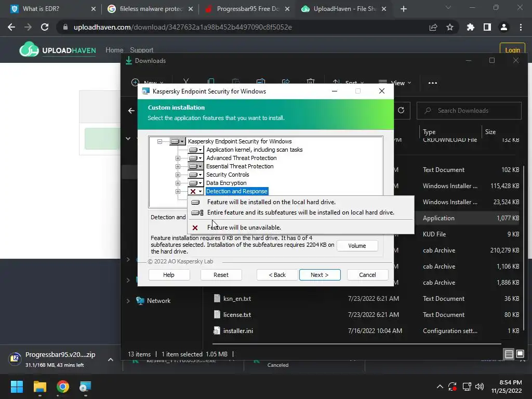Toggle Chrome side panel icon
The image size is (532, 399).
[487, 27]
